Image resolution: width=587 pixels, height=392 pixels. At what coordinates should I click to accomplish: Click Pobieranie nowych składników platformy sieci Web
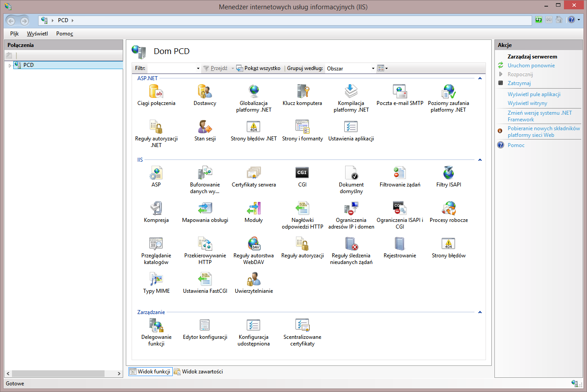pyautogui.click(x=544, y=132)
